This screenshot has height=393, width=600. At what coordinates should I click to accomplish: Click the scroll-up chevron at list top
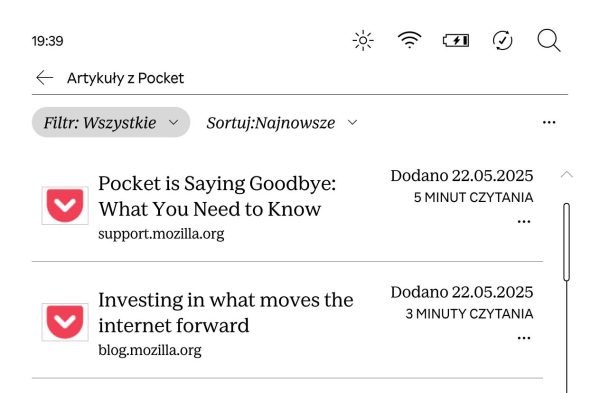click(x=567, y=174)
